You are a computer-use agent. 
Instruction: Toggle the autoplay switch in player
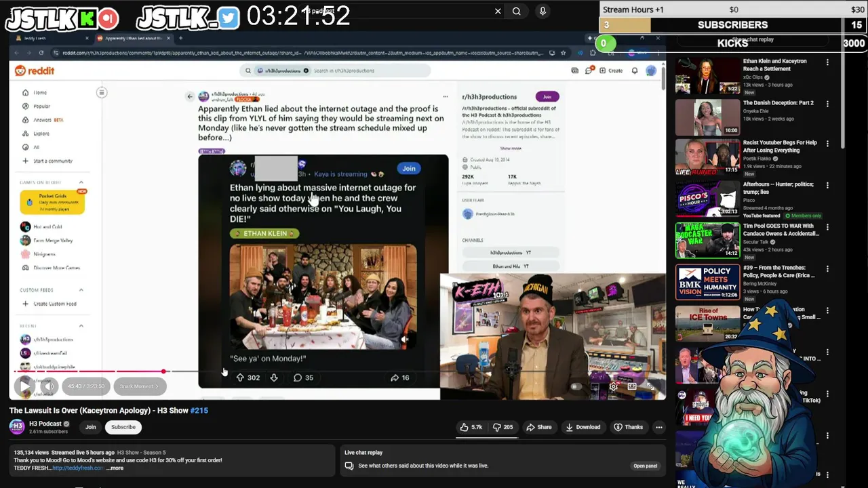(577, 386)
